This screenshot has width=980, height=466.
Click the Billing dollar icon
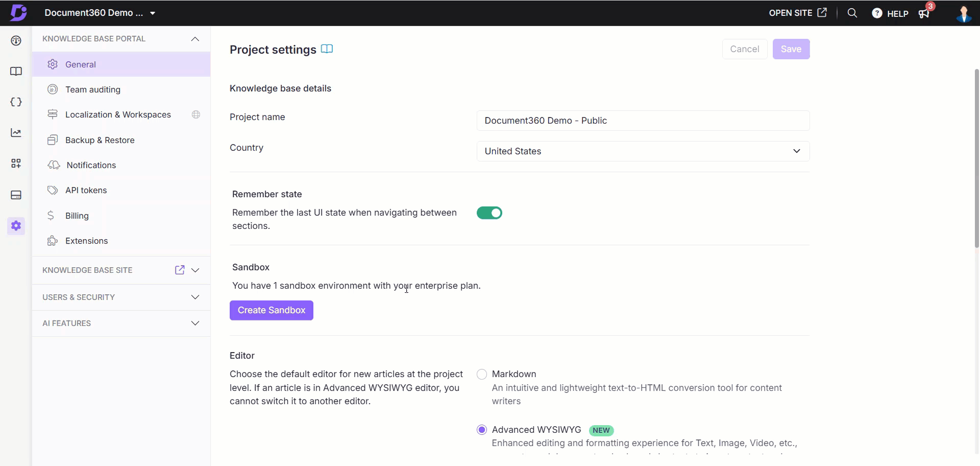point(51,216)
